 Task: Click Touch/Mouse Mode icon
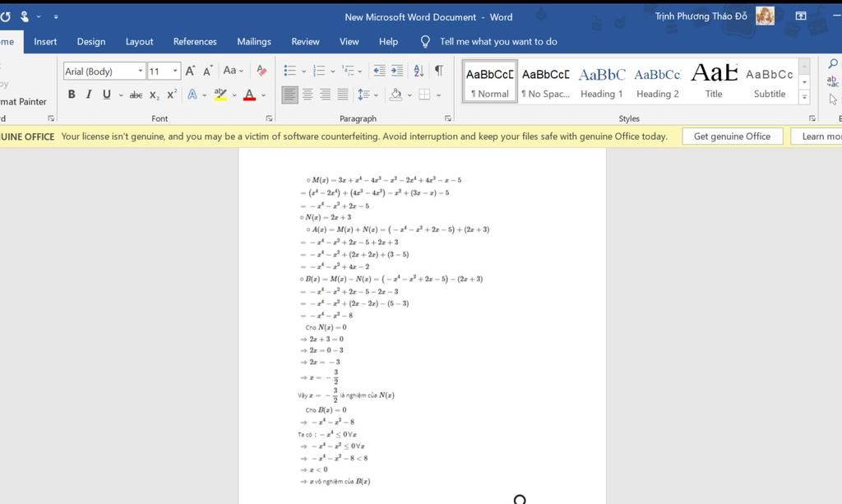pos(24,16)
